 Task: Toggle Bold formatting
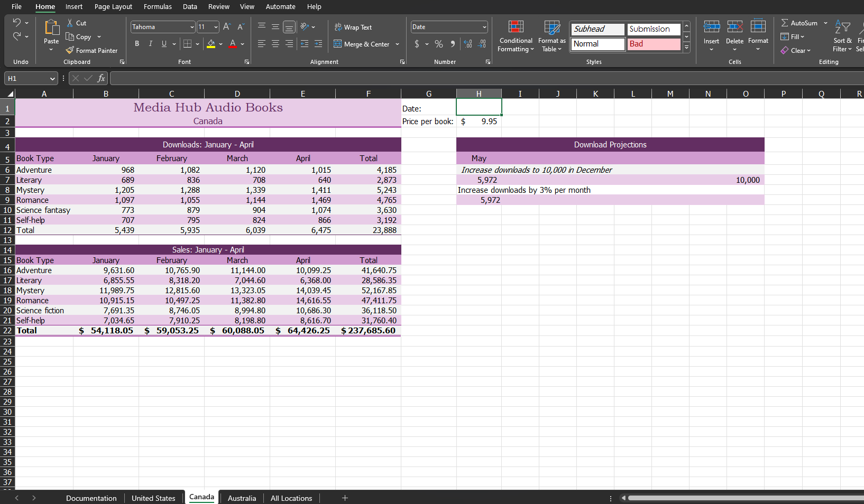(x=137, y=44)
